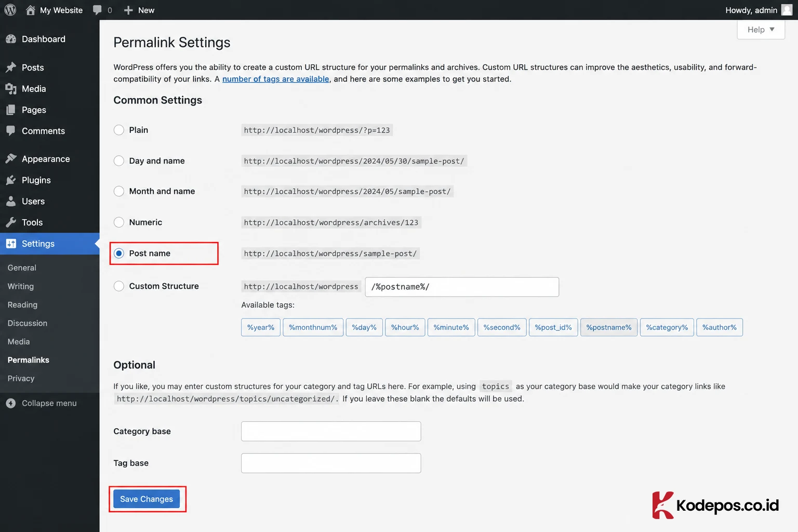Click the Settings sliders icon
798x532 pixels.
[11, 244]
